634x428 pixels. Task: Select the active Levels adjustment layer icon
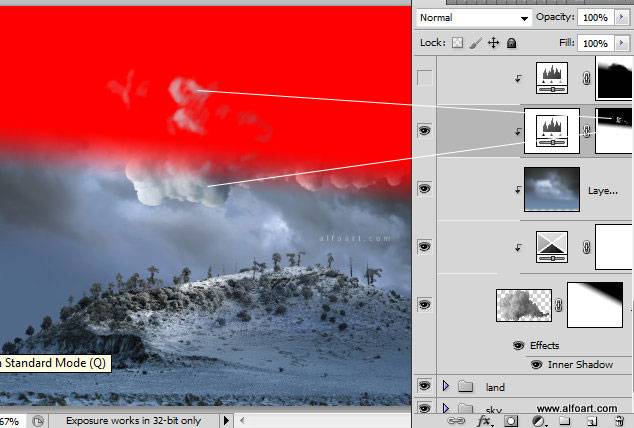[552, 131]
